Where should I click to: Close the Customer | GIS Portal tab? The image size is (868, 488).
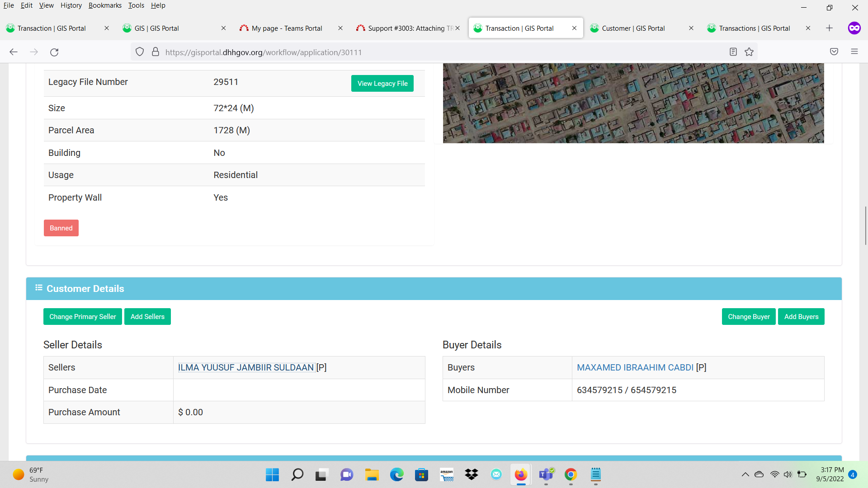click(691, 28)
